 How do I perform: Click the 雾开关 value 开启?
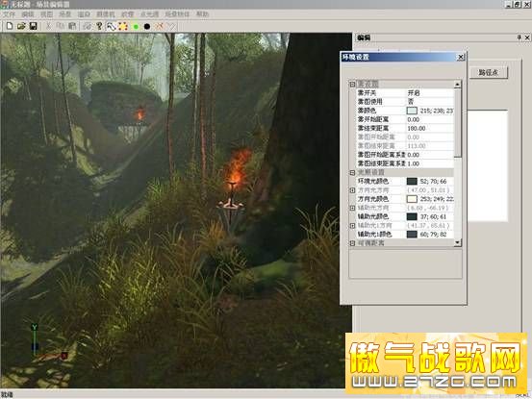point(414,93)
